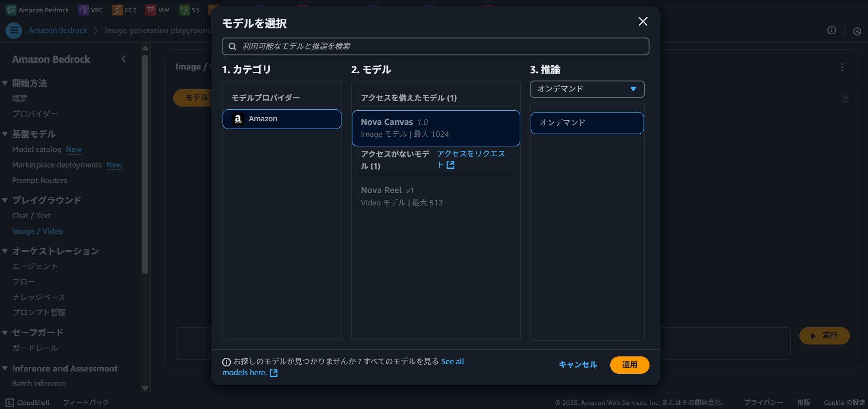
Task: Open Model catalog in sidebar
Action: point(37,150)
